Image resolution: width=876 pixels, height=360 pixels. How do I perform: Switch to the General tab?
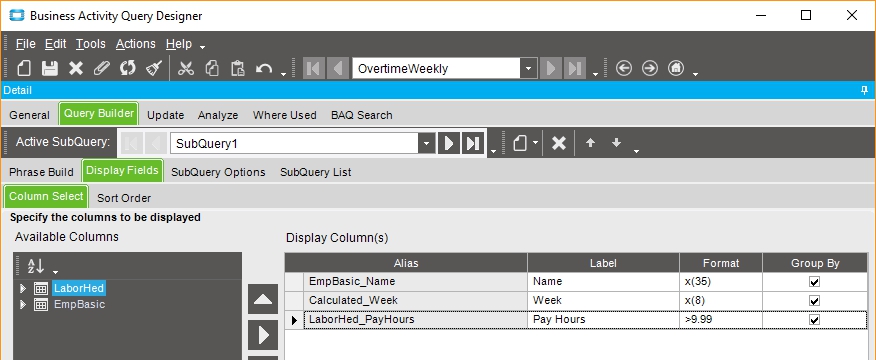coord(30,115)
